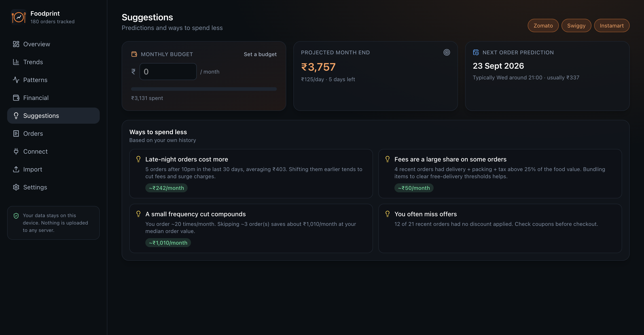Click the 23 Sept 2026 prediction date
Image resolution: width=644 pixels, height=335 pixels.
click(498, 66)
